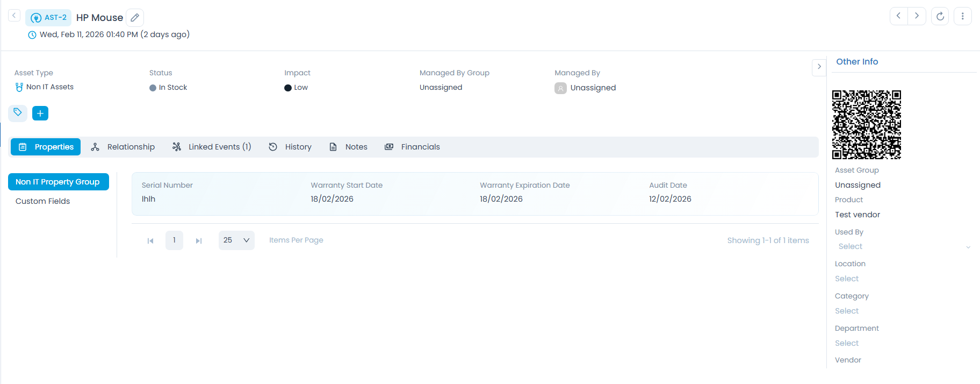980x384 pixels.
Task: Open the Properties tab
Action: coord(46,147)
